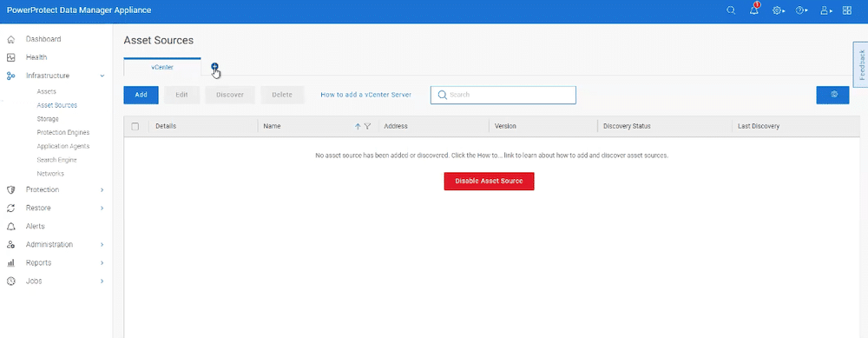Sort Name column with the arrow icon
This screenshot has height=338, width=868.
[358, 126]
